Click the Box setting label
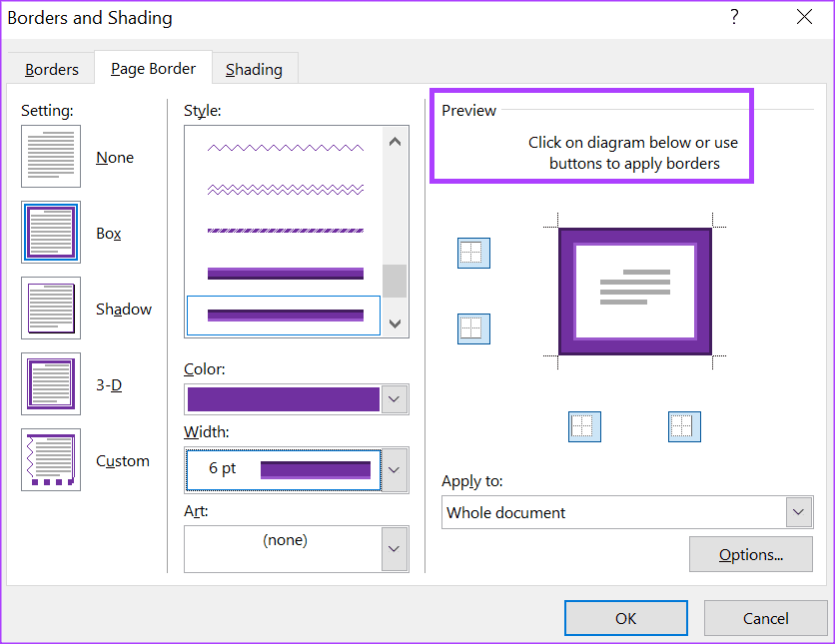 point(109,233)
